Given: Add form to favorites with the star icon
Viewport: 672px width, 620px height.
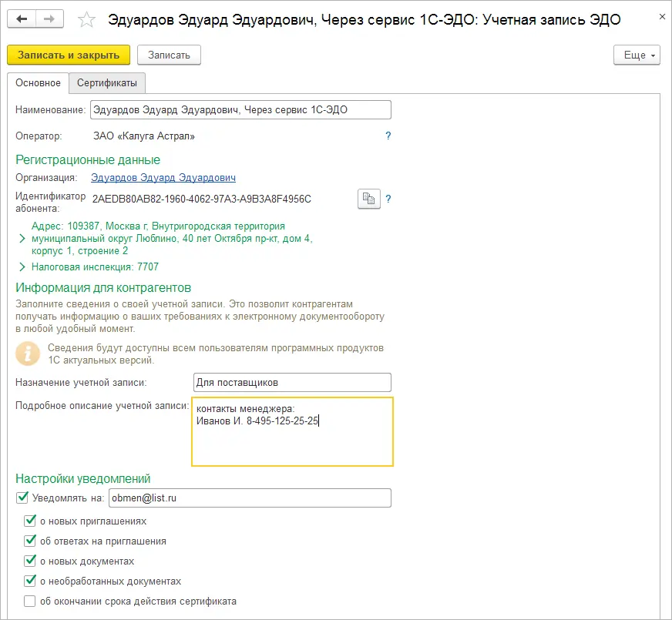Looking at the screenshot, I should tap(86, 20).
